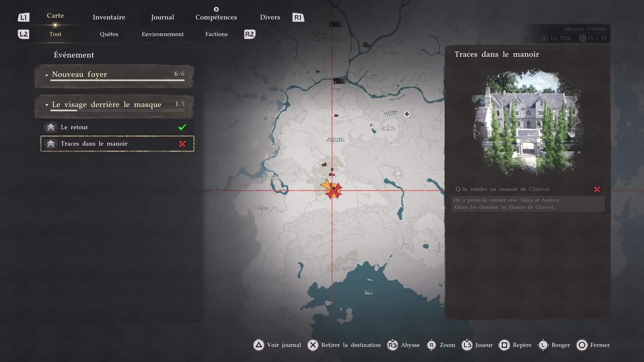Click the L1 shoulder button icon
The width and height of the screenshot is (644, 362).
[23, 17]
